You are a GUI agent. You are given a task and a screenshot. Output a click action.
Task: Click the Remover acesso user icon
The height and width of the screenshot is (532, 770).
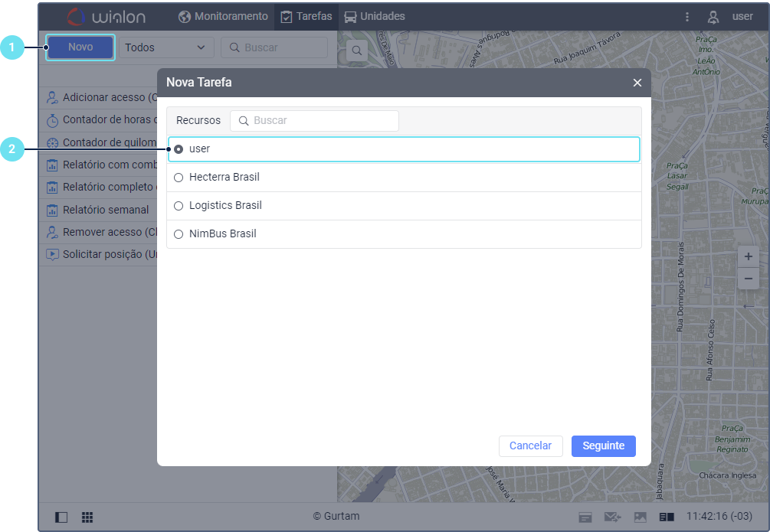52,232
